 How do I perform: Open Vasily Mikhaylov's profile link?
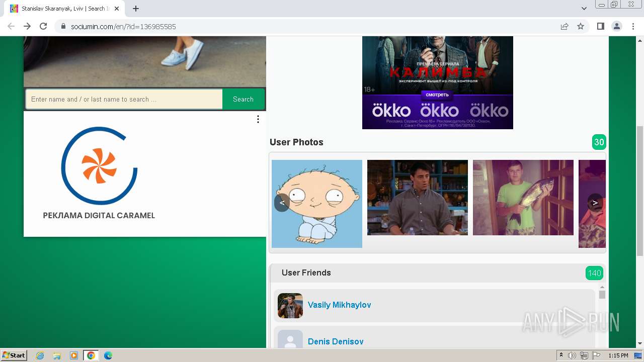tap(339, 305)
